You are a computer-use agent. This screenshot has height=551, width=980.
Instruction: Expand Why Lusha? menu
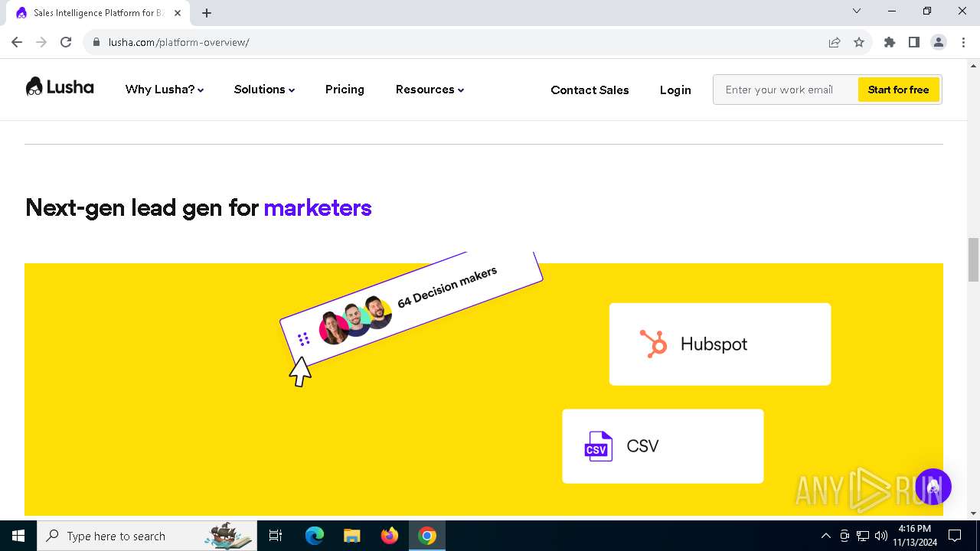click(x=165, y=90)
